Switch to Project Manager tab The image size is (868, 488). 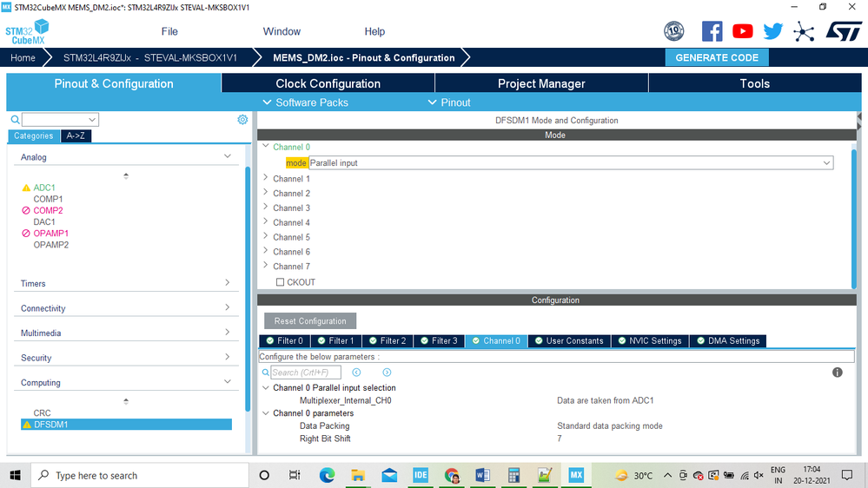pos(541,83)
